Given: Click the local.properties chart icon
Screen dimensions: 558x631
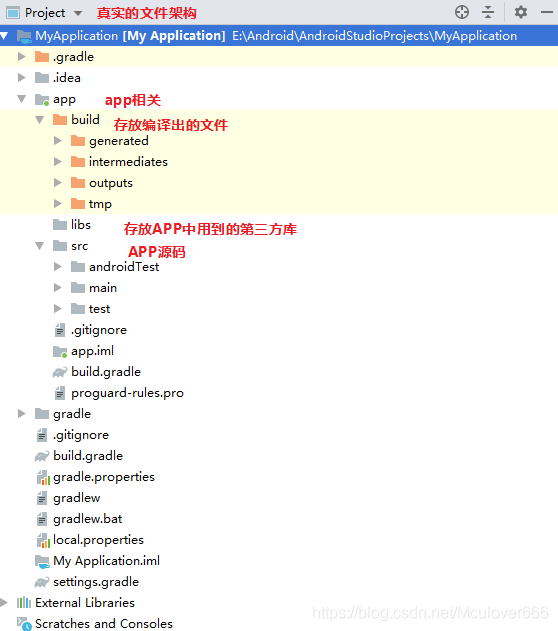Looking at the screenshot, I should click(43, 540).
